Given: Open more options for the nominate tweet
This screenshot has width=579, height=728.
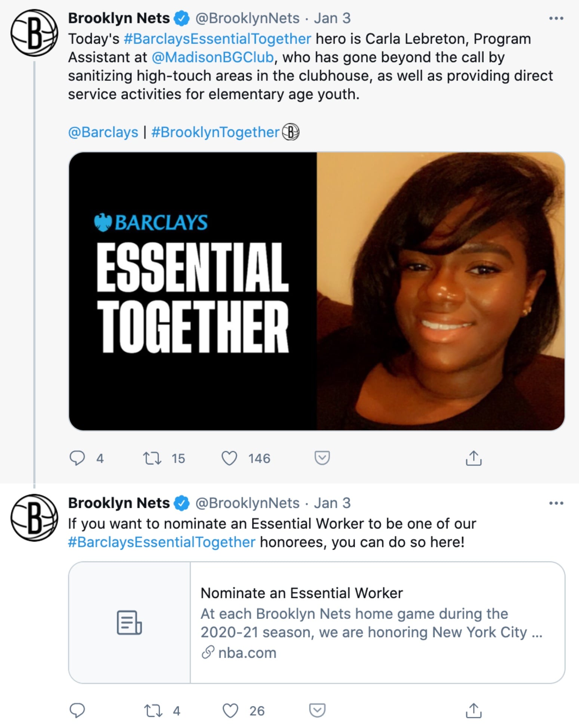Looking at the screenshot, I should tap(556, 503).
